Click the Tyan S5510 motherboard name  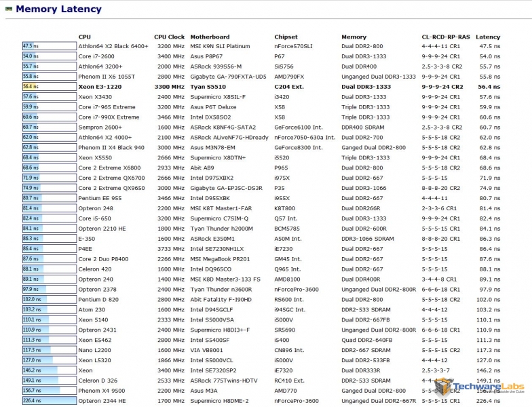pos(208,87)
